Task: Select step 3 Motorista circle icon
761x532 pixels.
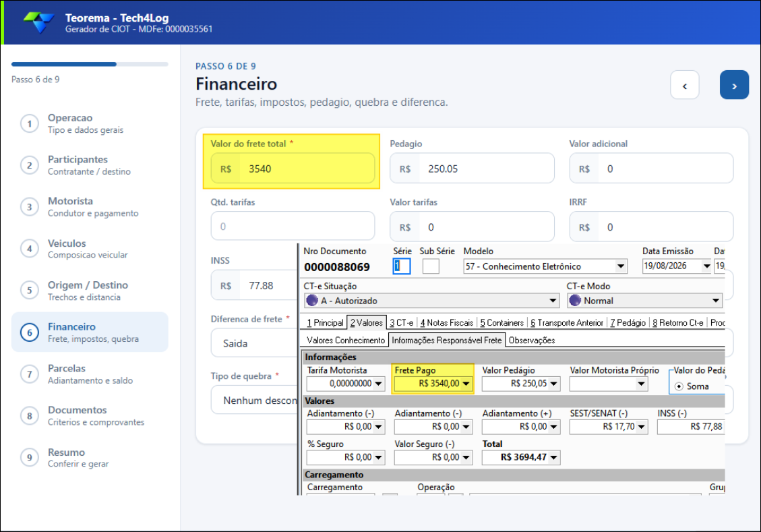Action: [x=30, y=207]
